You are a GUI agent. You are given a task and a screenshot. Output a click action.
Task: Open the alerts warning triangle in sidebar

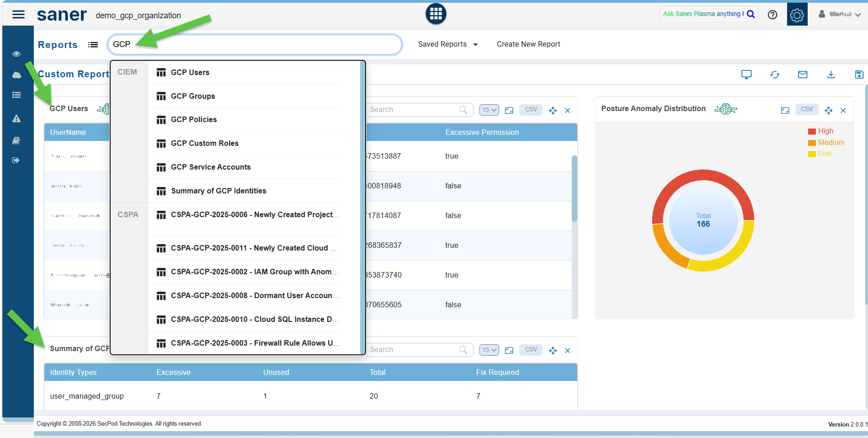point(16,119)
